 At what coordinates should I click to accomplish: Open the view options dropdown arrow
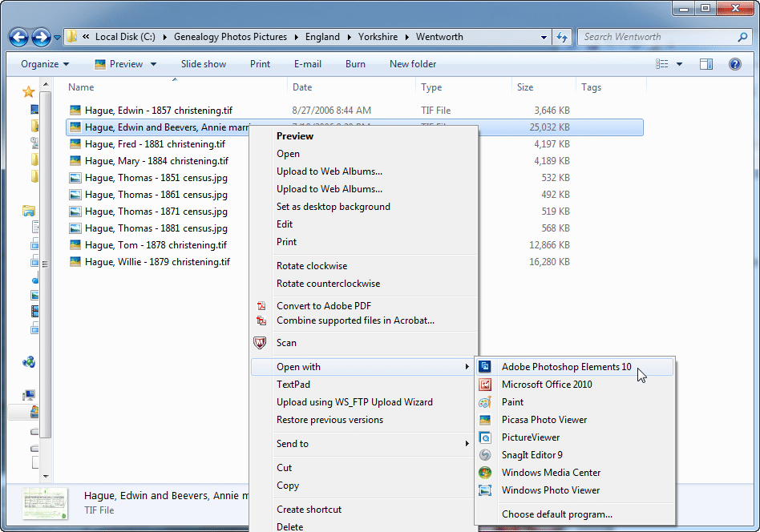(679, 64)
